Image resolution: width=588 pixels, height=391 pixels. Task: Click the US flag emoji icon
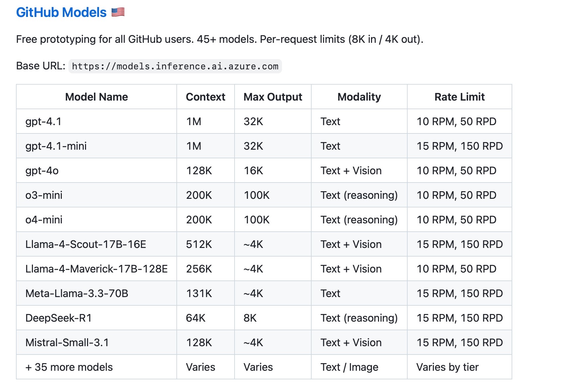pos(118,13)
